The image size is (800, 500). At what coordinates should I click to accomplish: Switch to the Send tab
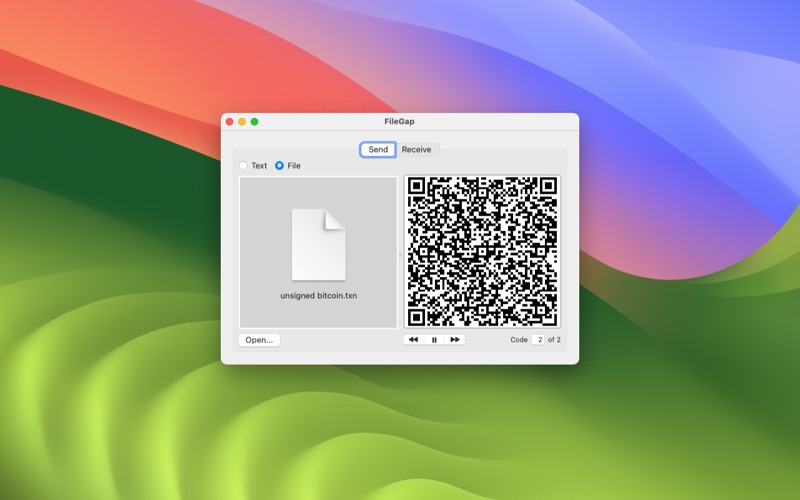click(378, 149)
